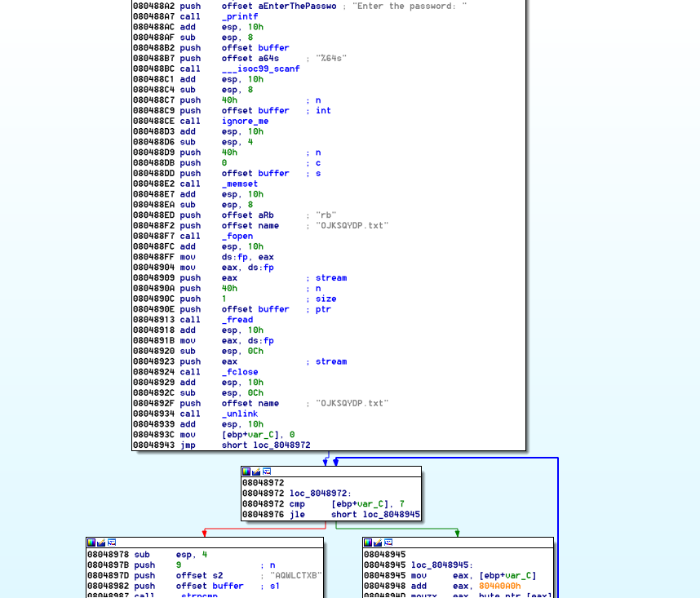Click the 40h operand at 080488D9

coord(229,153)
